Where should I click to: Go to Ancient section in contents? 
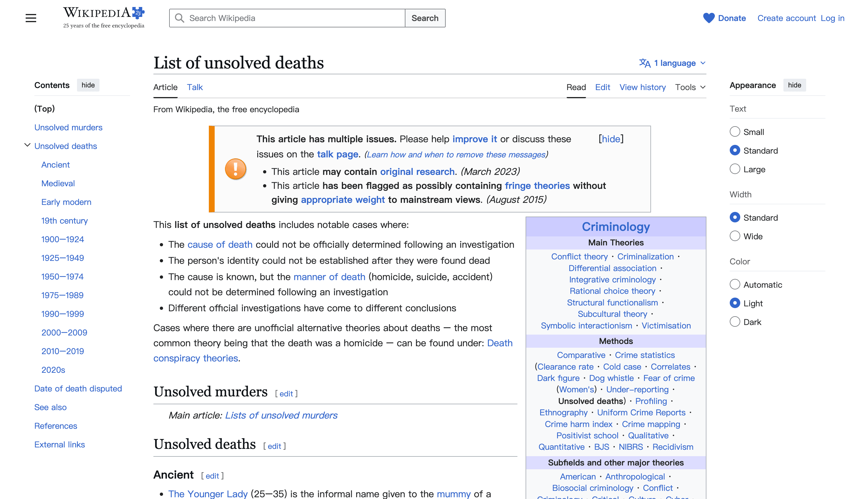point(55,165)
